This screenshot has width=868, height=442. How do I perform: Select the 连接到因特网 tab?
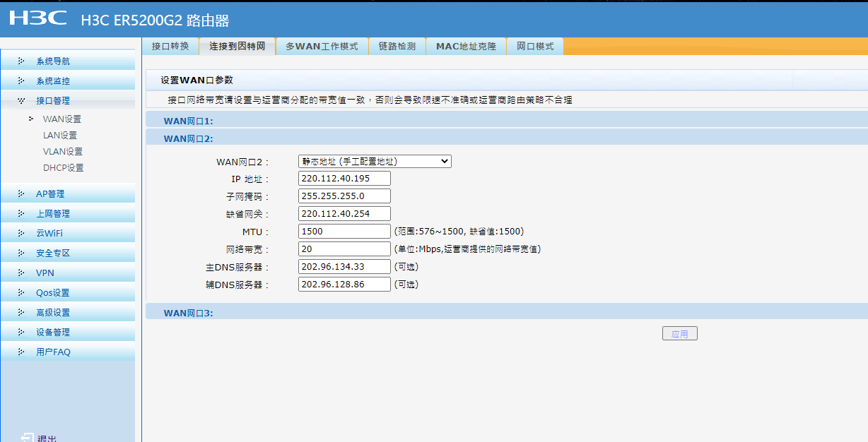tap(237, 47)
